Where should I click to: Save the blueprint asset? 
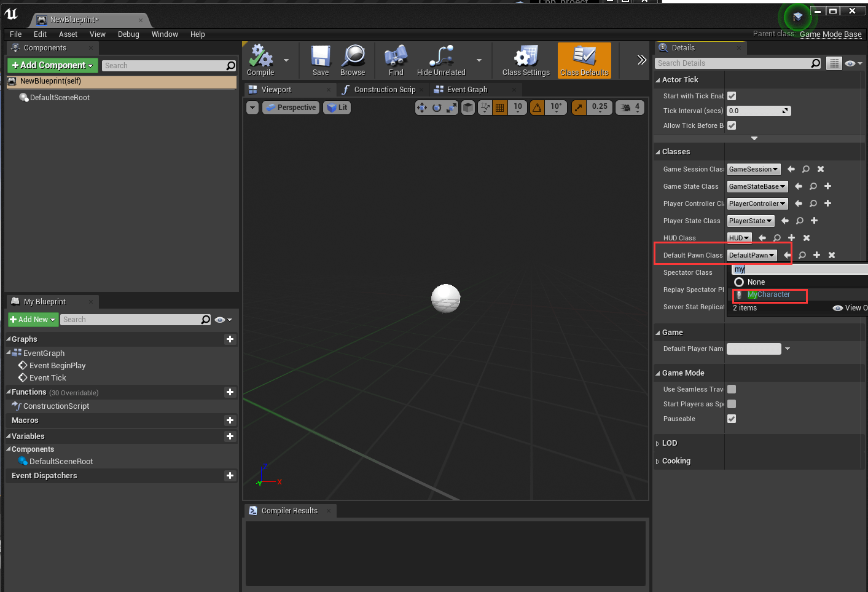tap(321, 60)
